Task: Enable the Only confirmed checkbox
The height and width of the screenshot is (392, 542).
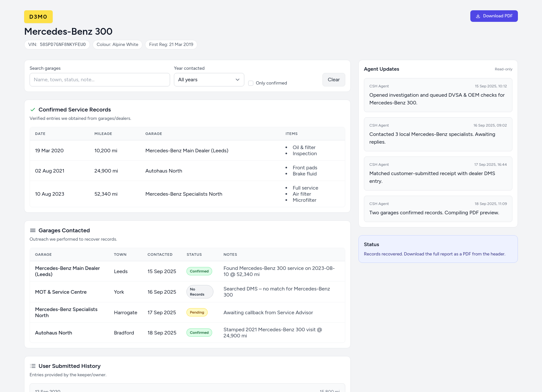Action: 251,83
